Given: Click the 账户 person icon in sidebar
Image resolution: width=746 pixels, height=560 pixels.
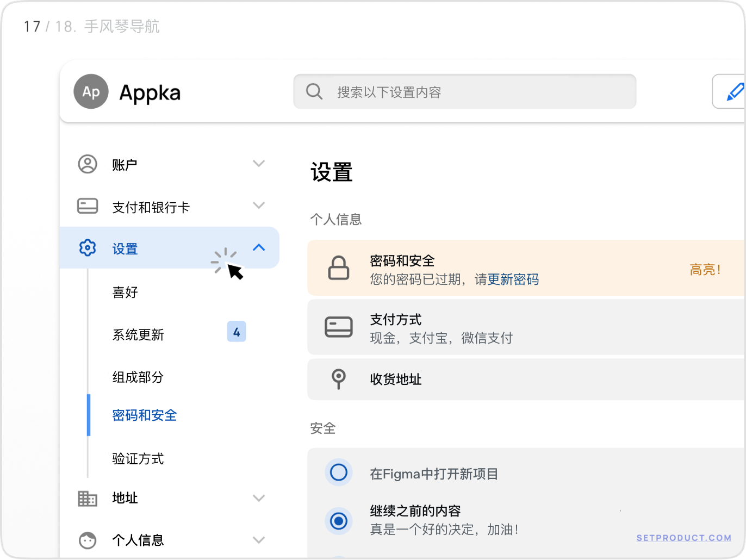Looking at the screenshot, I should pos(88,164).
